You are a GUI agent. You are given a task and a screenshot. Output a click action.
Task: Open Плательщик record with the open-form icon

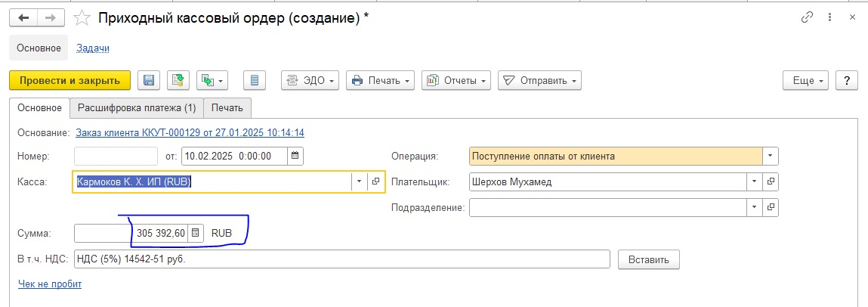[x=770, y=181]
